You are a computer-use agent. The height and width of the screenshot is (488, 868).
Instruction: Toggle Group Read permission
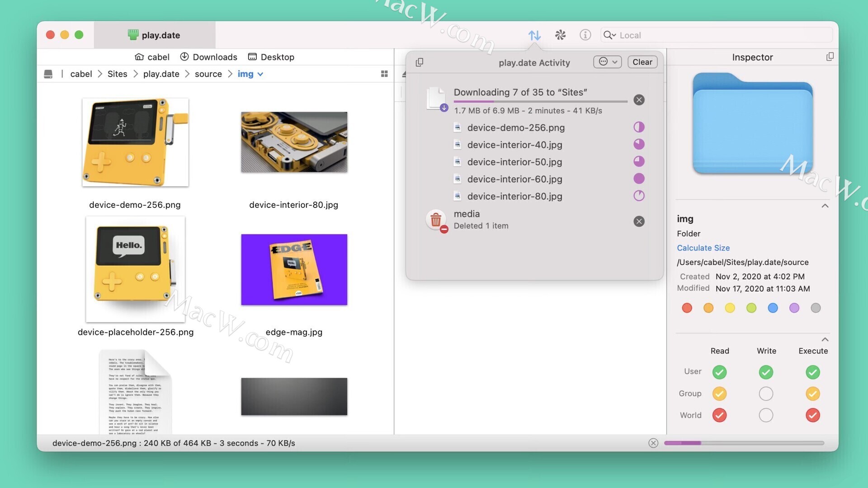[x=719, y=394]
